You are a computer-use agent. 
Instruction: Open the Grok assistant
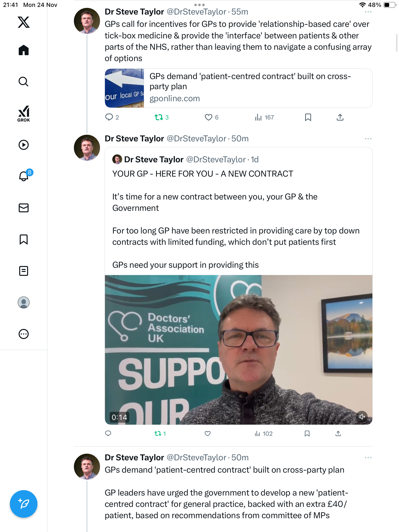[x=24, y=114]
